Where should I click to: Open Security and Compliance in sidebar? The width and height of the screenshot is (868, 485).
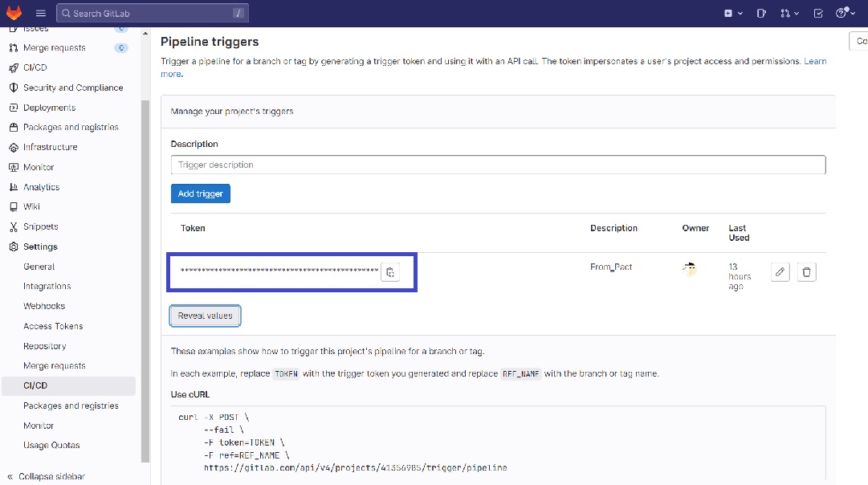click(x=73, y=88)
